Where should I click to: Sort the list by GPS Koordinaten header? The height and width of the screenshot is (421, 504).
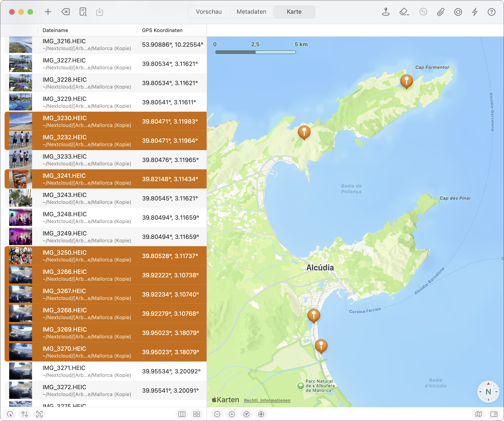coord(162,30)
